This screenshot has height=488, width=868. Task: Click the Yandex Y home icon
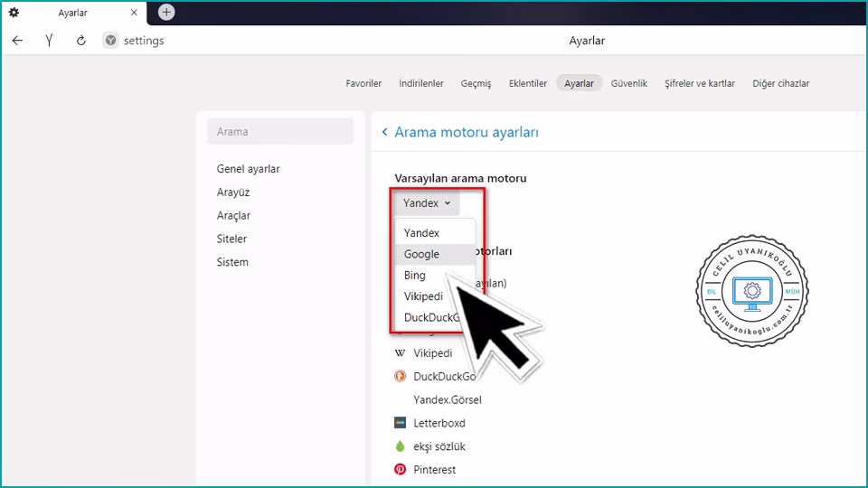(49, 41)
